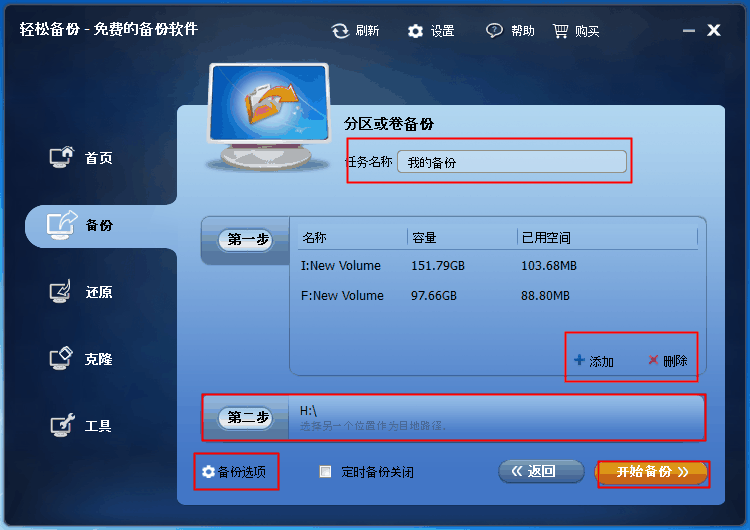Click the 返回 back button

(x=541, y=472)
